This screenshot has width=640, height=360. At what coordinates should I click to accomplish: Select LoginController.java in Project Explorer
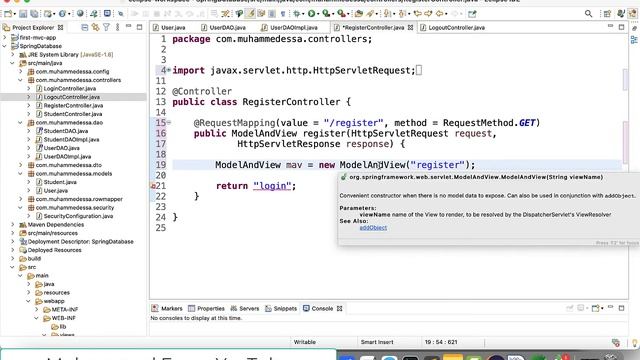(70, 89)
